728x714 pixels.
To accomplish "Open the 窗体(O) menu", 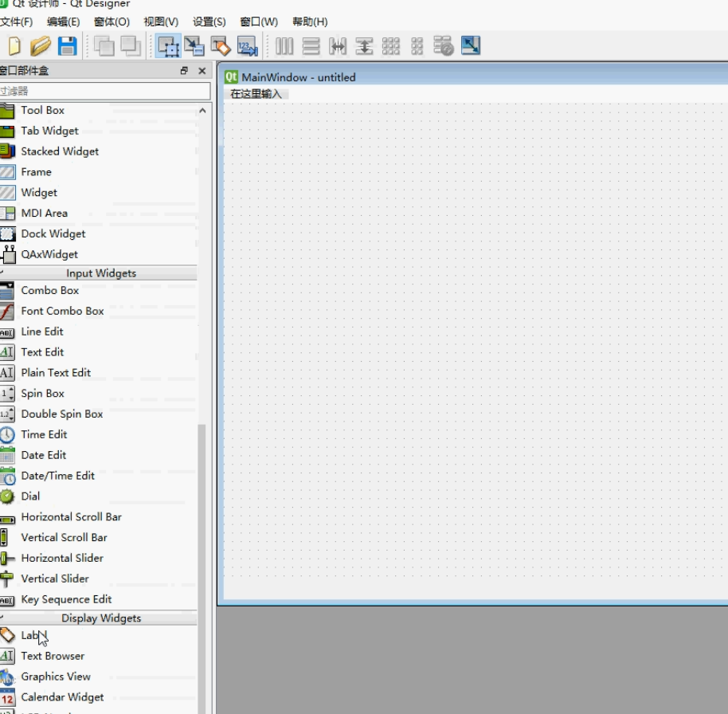I will (112, 22).
